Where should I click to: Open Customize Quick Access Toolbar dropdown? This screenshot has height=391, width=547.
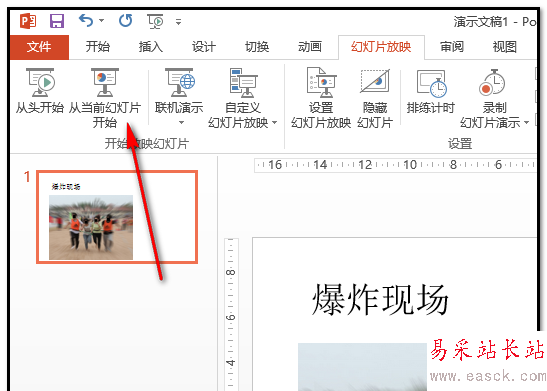pyautogui.click(x=178, y=22)
